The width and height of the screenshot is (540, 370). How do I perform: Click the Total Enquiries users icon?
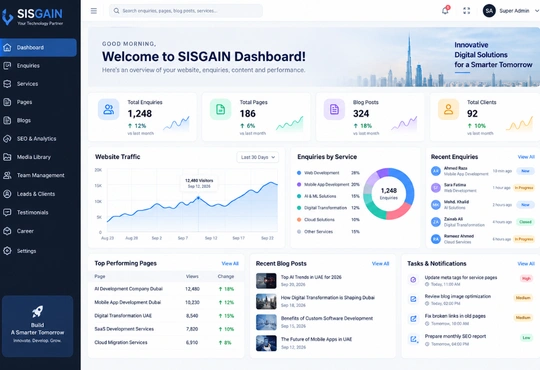pyautogui.click(x=108, y=109)
